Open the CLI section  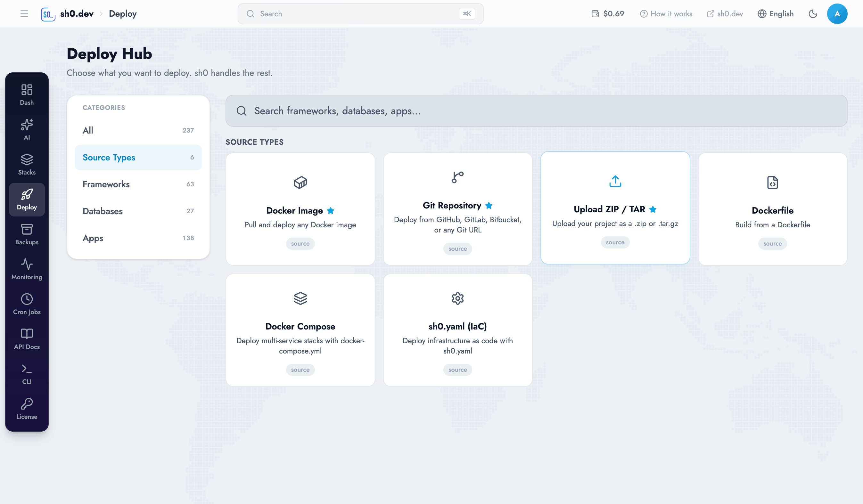27,374
